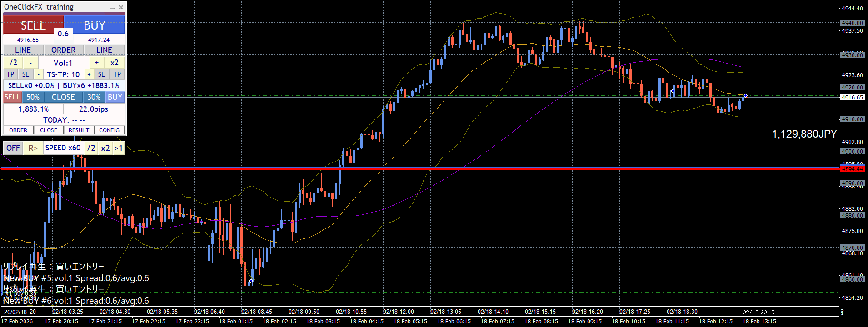The width and height of the screenshot is (868, 327).
Task: Halve replay speed with /2 beside SPEED
Action: click(x=91, y=148)
